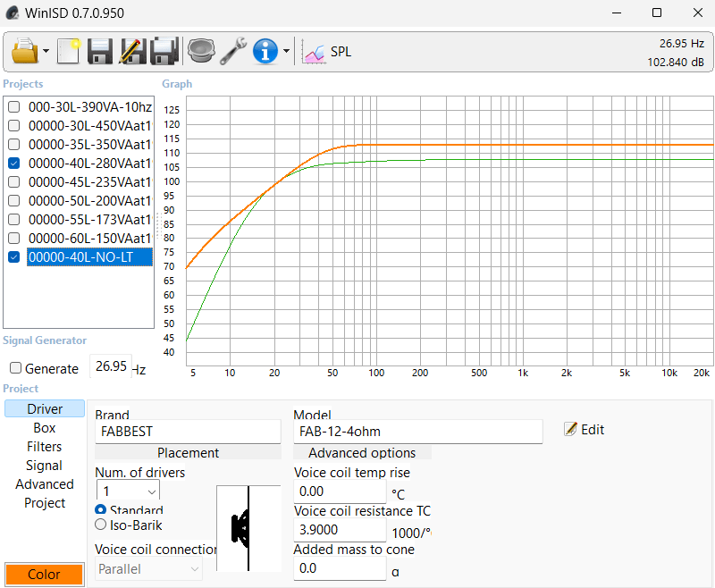Select project 00000-45L-235VAat1 in list
715x588 pixels.
coord(90,182)
